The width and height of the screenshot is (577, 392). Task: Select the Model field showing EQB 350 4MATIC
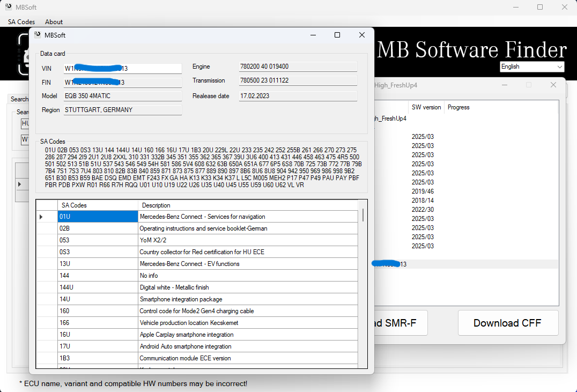122,96
